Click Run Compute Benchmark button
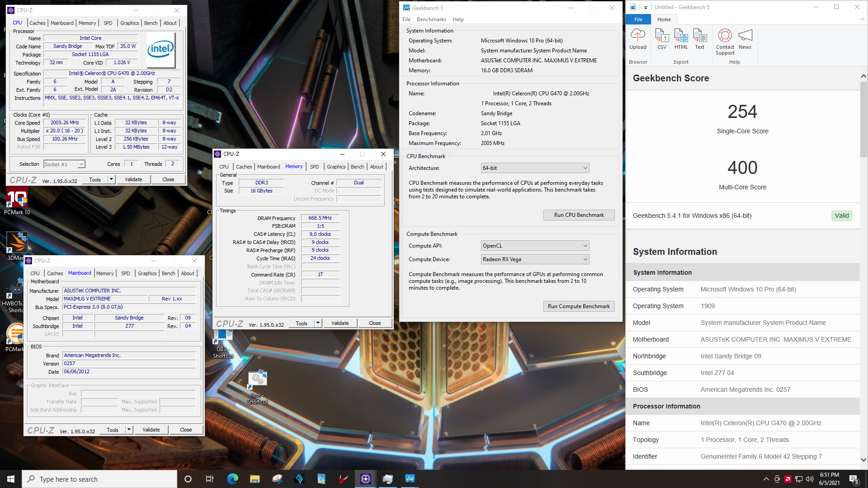Viewport: 868px width, 488px height. [x=579, y=306]
